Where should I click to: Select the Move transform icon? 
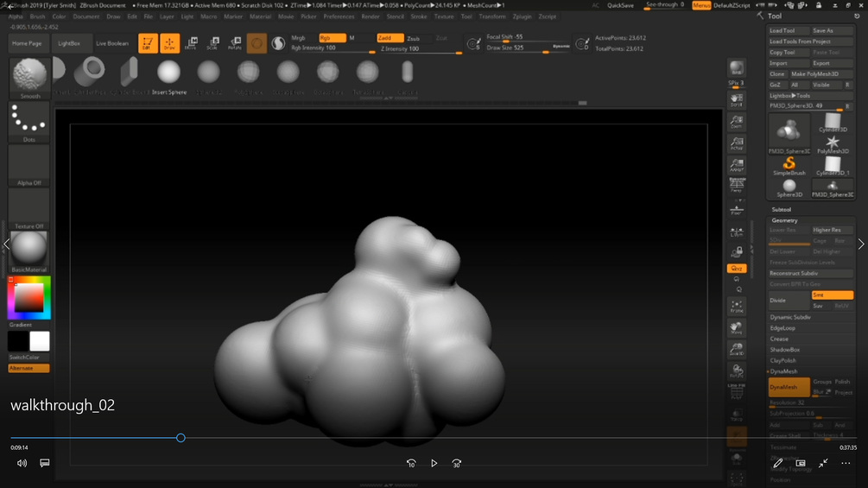tap(191, 43)
